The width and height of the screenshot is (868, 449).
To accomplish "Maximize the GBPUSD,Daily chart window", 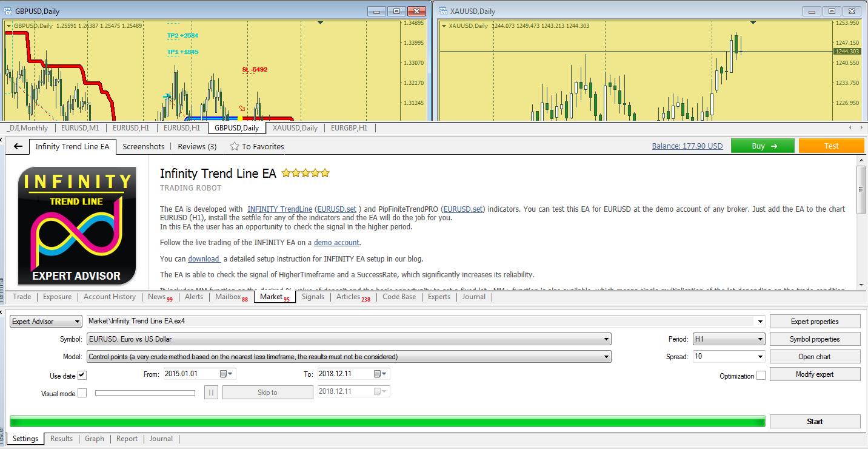I will tap(396, 12).
